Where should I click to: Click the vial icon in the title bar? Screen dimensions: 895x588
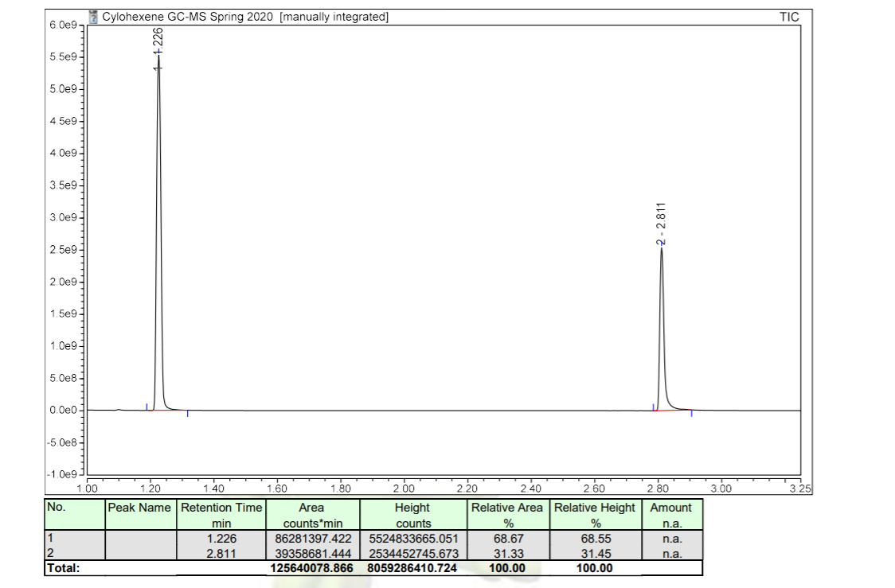(93, 14)
